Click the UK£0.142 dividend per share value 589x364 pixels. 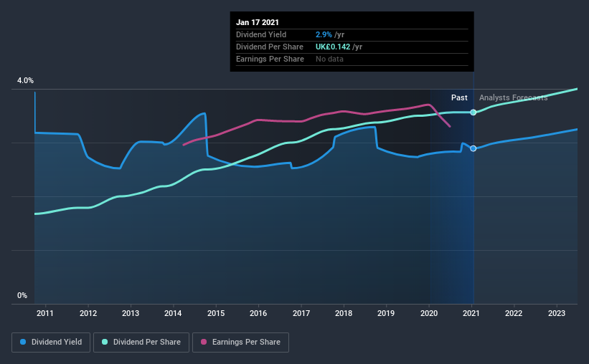point(333,47)
